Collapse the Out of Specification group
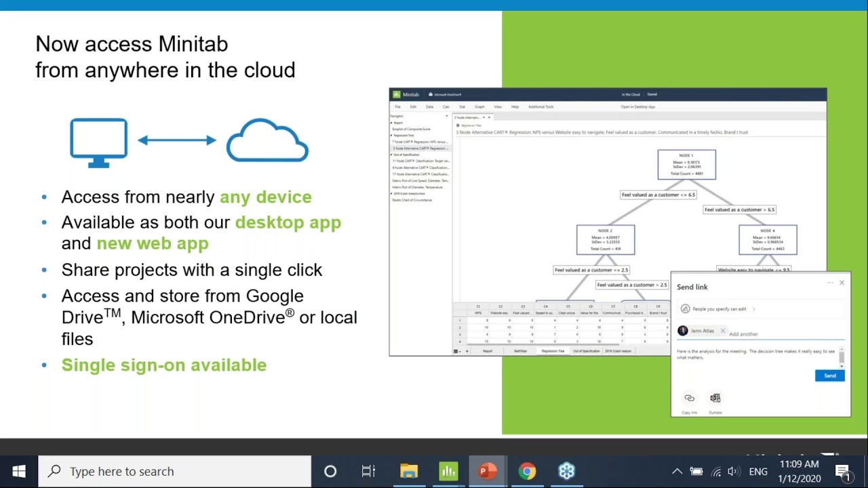 coord(391,155)
